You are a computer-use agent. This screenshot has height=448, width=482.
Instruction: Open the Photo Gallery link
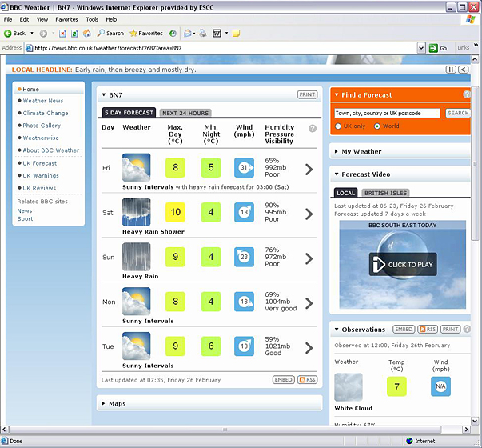click(42, 126)
